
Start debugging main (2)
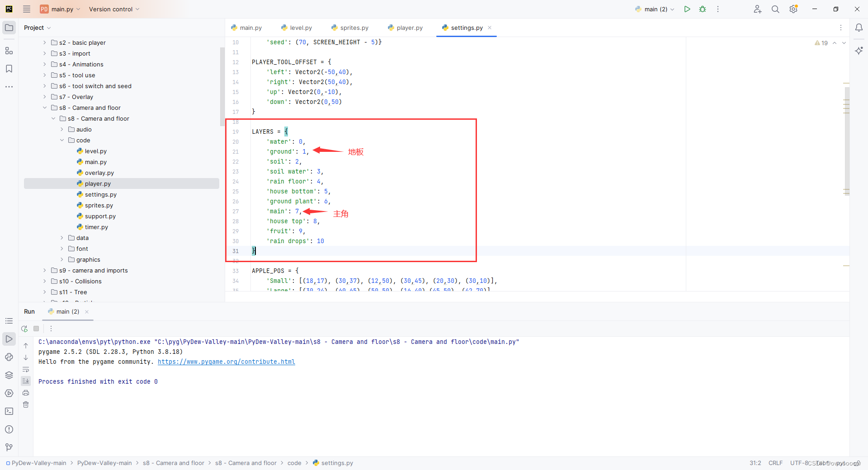(703, 9)
